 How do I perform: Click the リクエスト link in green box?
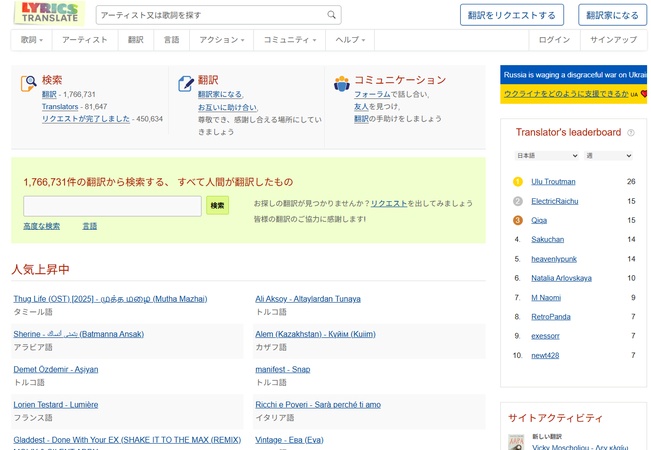[x=389, y=203]
